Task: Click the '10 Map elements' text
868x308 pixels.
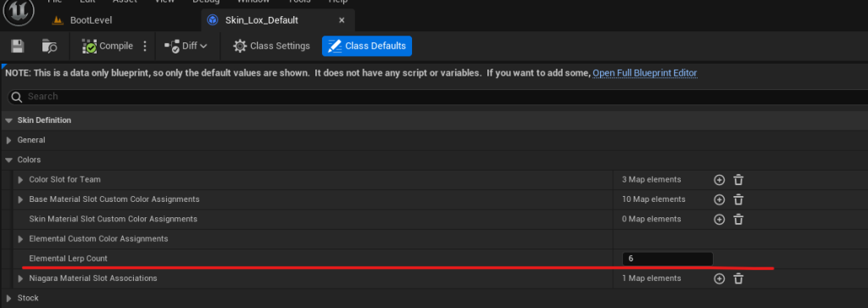Action: click(654, 199)
